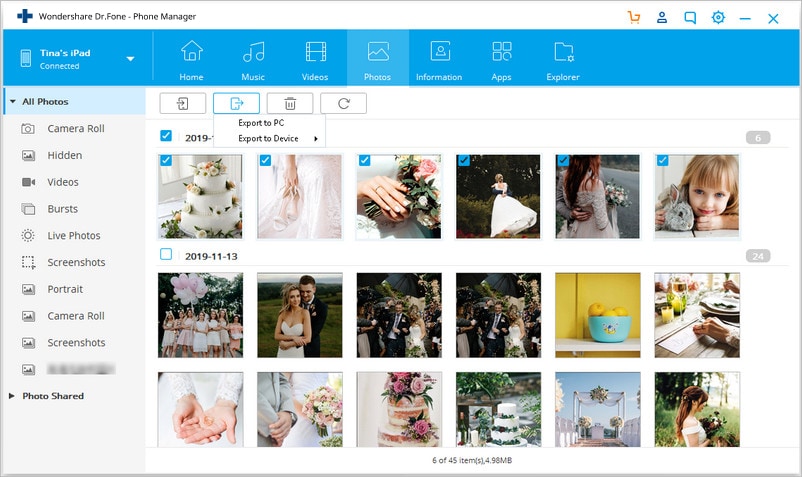Uncheck the wedding cake photo checkbox

click(166, 161)
